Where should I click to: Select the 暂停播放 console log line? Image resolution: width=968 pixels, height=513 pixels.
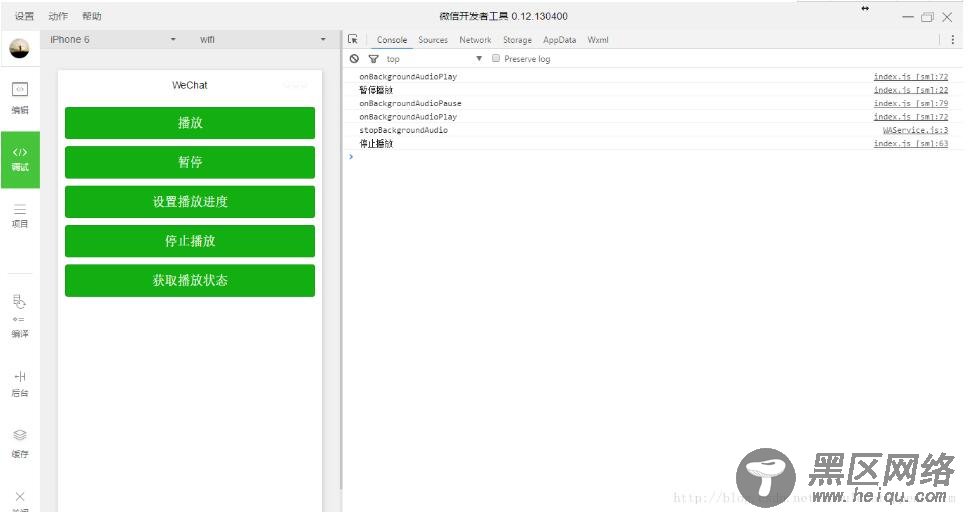[x=376, y=90]
